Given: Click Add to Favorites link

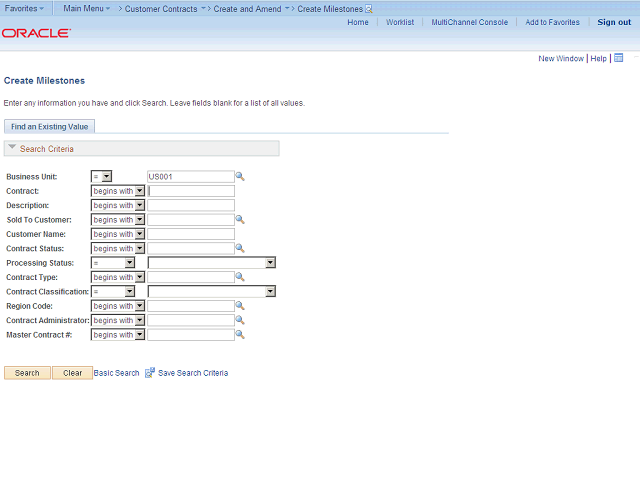Looking at the screenshot, I should tap(552, 22).
